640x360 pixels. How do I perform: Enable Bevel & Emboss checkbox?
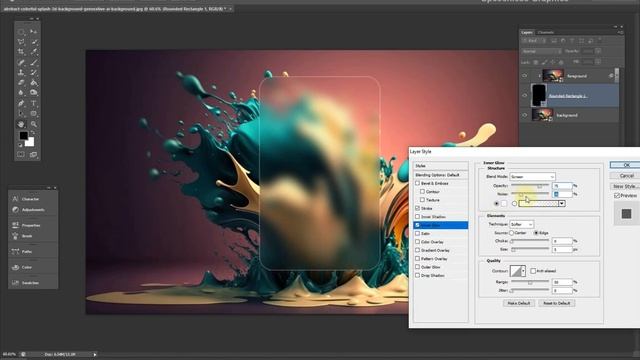click(x=418, y=183)
